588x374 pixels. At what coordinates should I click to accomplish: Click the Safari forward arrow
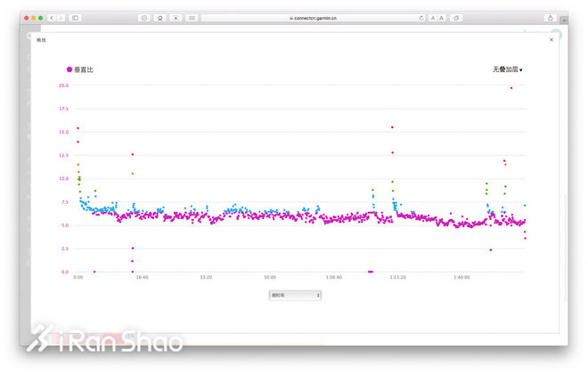coord(61,18)
